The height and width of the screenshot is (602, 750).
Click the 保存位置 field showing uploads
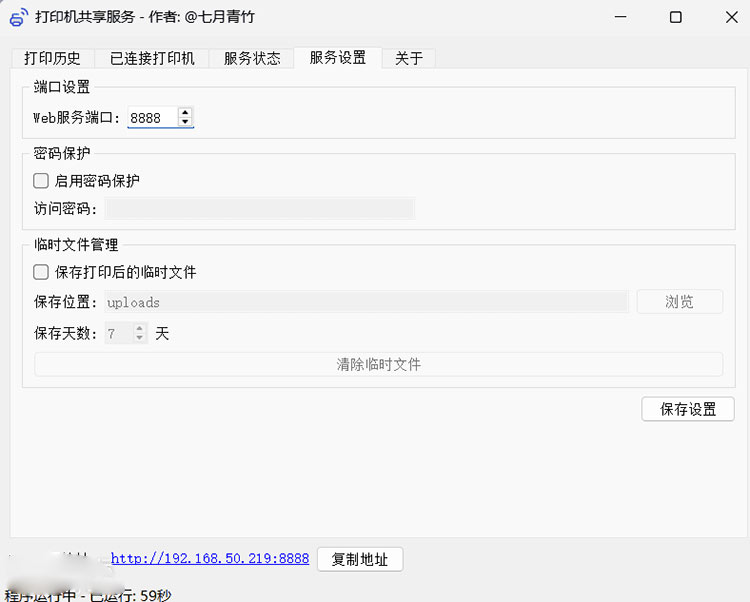[366, 302]
